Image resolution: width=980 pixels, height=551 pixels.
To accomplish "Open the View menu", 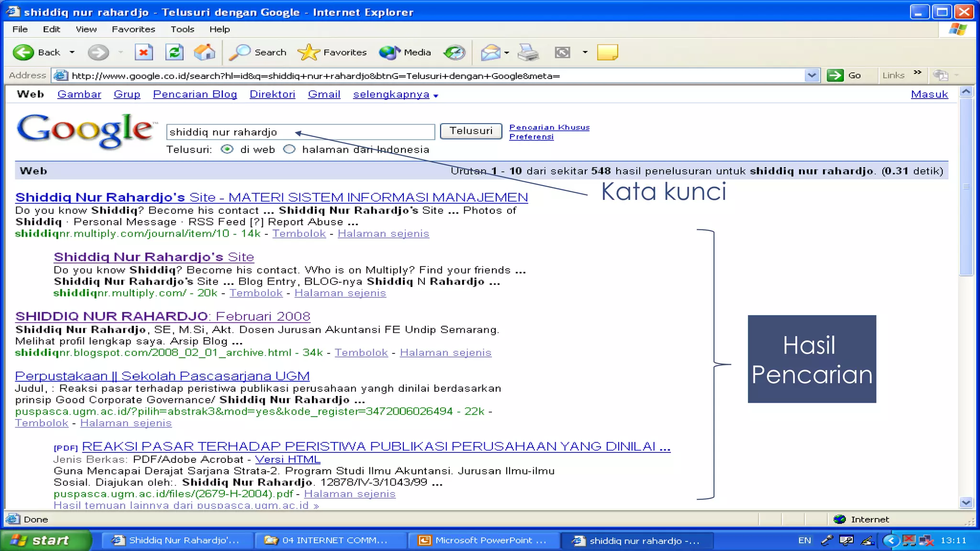I will 86,29.
